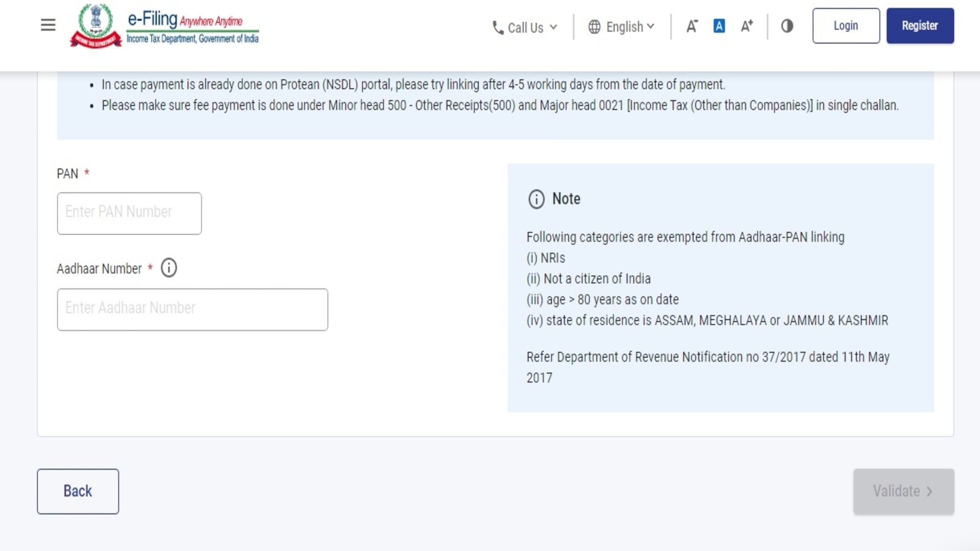This screenshot has height=551, width=980.
Task: Decrease text size using the A- icon
Action: point(692,26)
